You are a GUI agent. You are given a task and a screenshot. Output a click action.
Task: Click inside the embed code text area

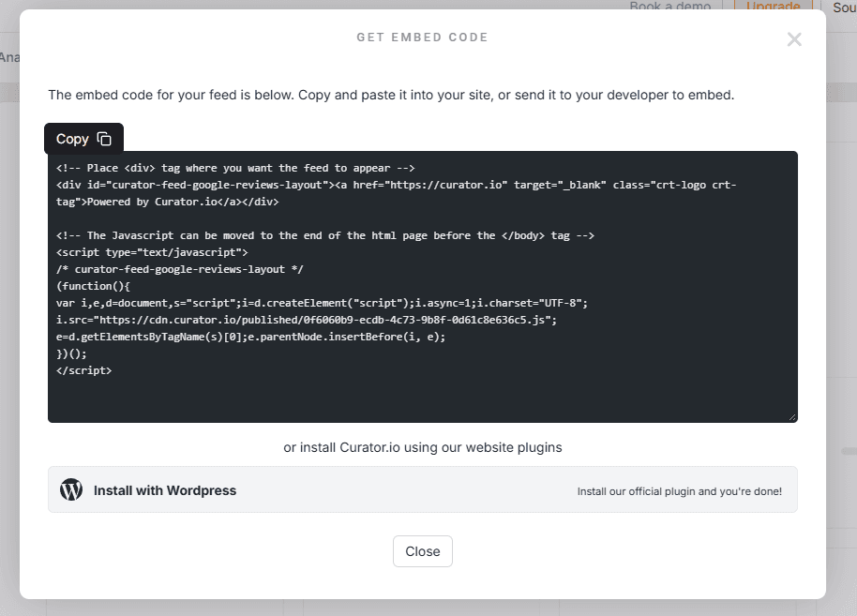click(x=423, y=286)
